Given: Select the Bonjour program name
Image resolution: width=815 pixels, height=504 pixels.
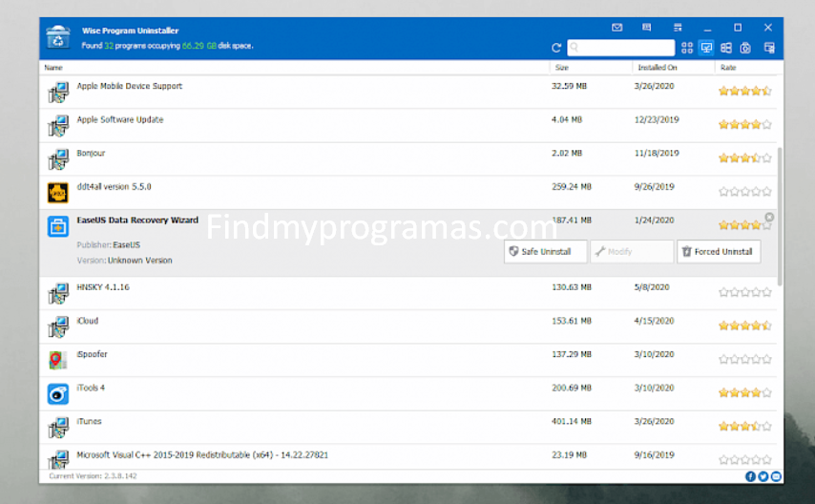Looking at the screenshot, I should pos(91,153).
